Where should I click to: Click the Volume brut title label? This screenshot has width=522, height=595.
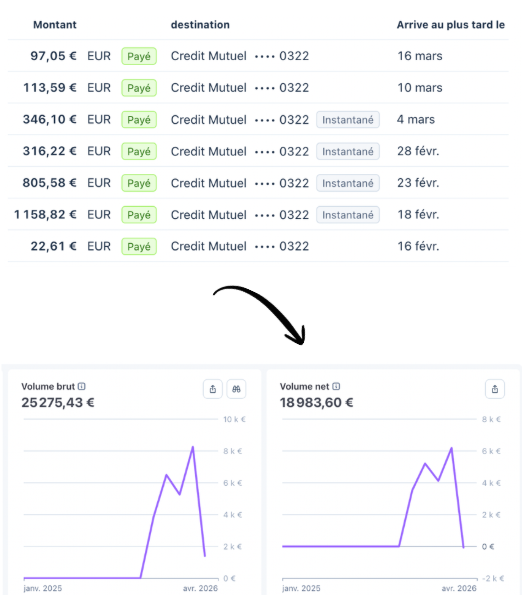point(48,387)
